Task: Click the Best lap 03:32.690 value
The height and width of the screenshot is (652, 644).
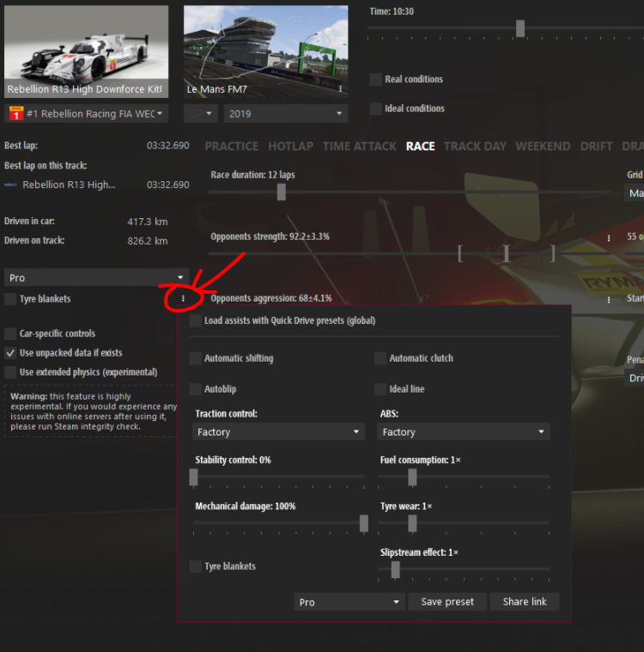Action: pyautogui.click(x=168, y=145)
